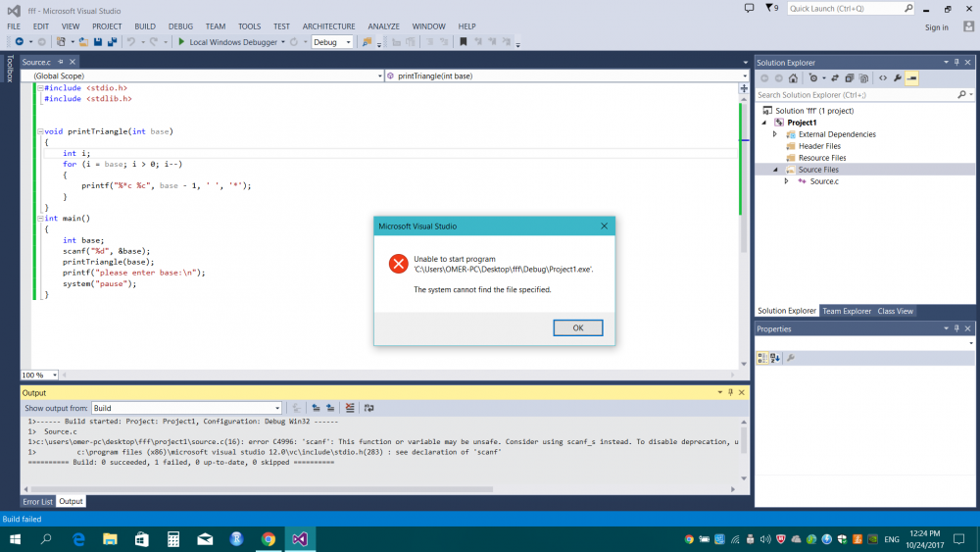Open the ARCHITECTURE menu
980x552 pixels.
328,26
